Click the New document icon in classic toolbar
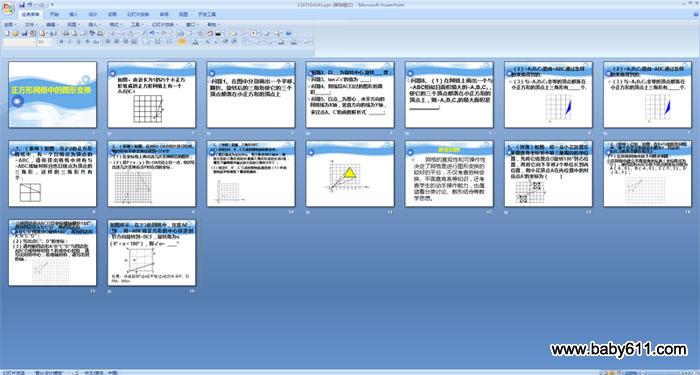The width and height of the screenshot is (700, 375). (x=7, y=33)
